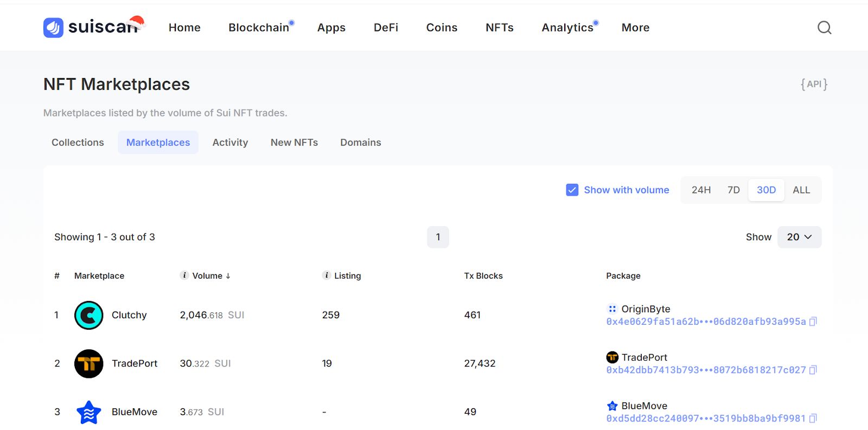This screenshot has height=430, width=868.
Task: Open the Show 20 rows dropdown
Action: tap(799, 237)
